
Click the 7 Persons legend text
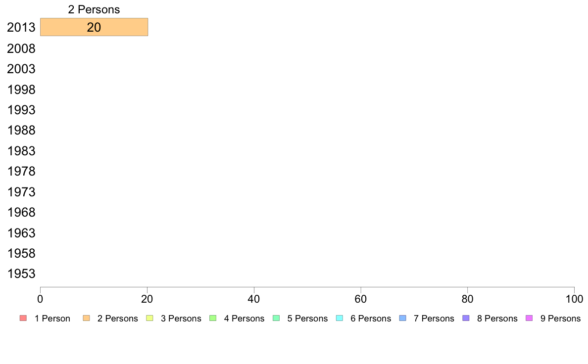click(434, 318)
